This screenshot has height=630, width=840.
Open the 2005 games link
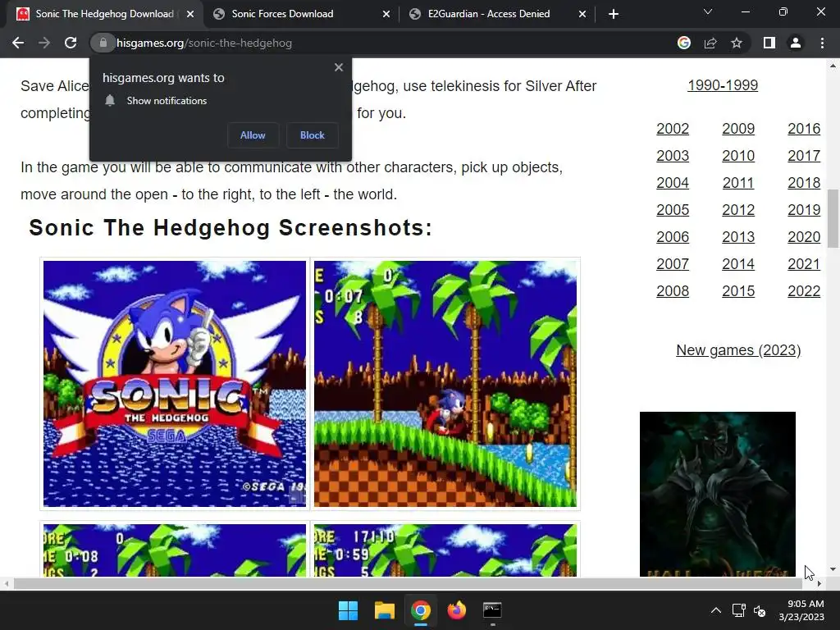pyautogui.click(x=673, y=210)
